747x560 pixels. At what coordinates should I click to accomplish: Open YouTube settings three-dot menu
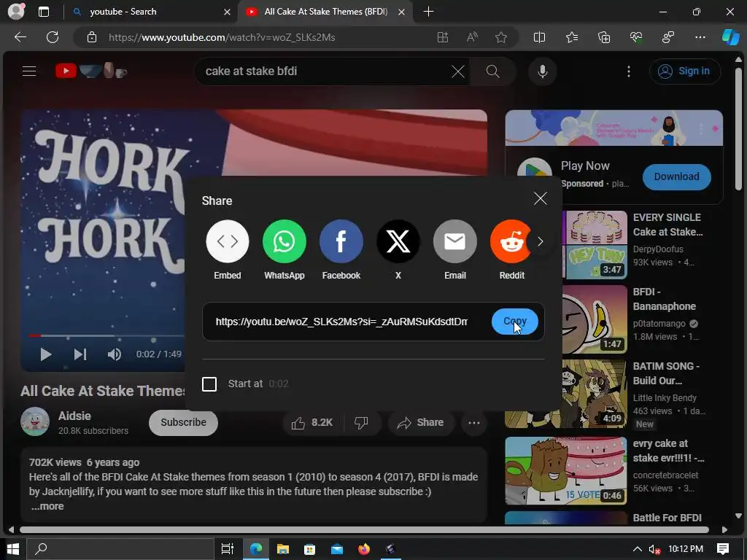(629, 71)
